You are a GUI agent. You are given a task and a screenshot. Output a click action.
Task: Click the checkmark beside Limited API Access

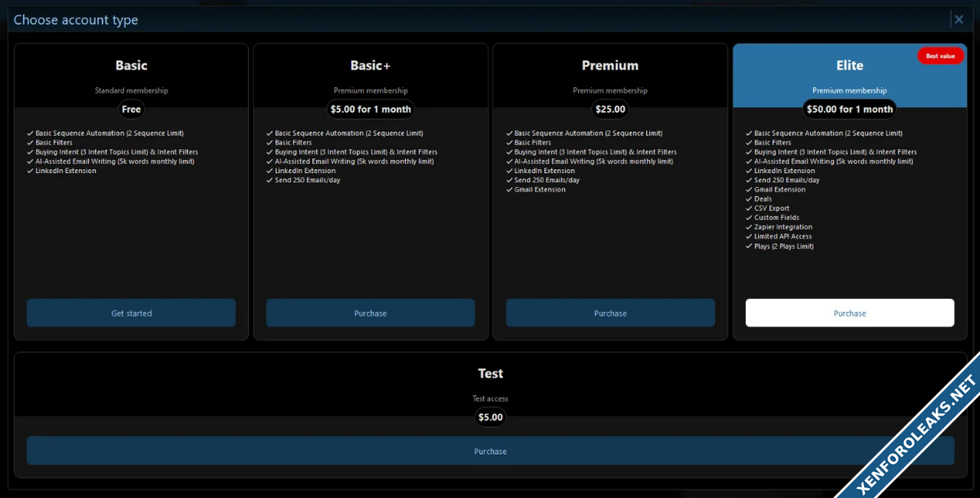click(749, 237)
